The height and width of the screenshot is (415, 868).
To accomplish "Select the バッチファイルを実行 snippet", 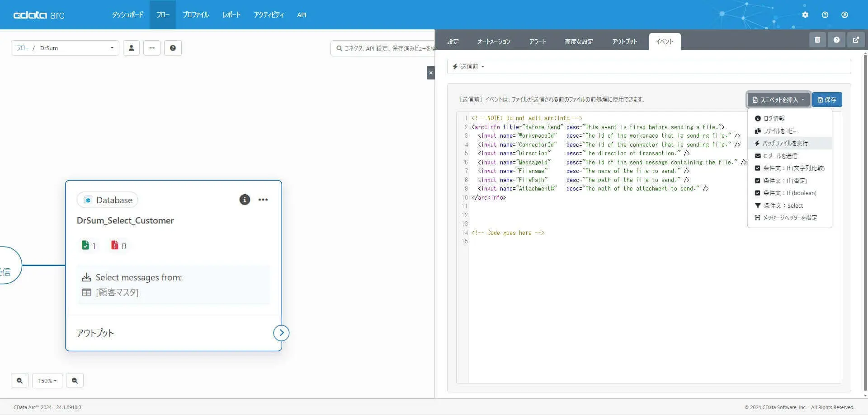I will [785, 143].
